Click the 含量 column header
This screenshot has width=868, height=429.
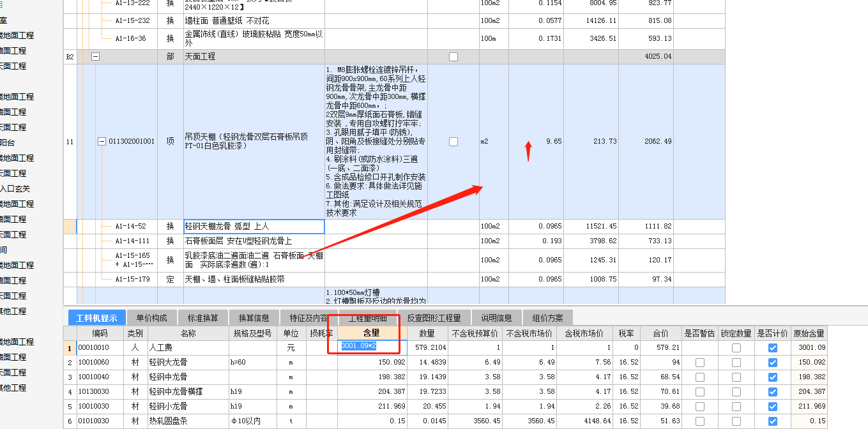point(370,333)
